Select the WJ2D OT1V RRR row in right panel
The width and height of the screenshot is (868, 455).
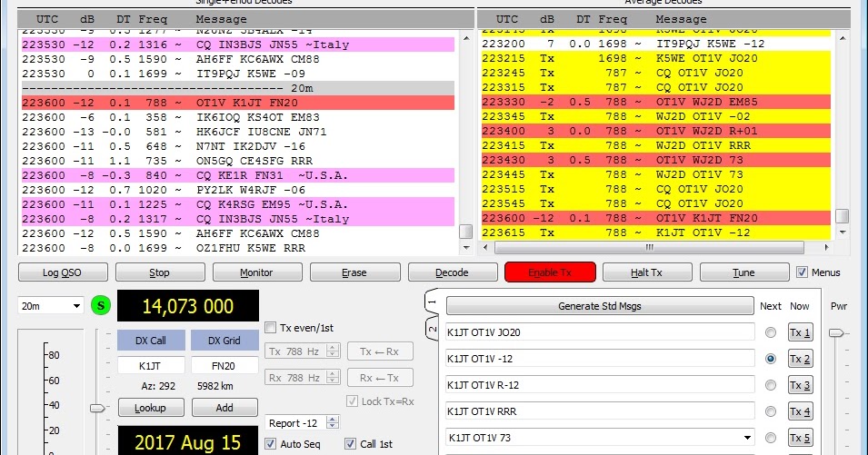point(656,145)
